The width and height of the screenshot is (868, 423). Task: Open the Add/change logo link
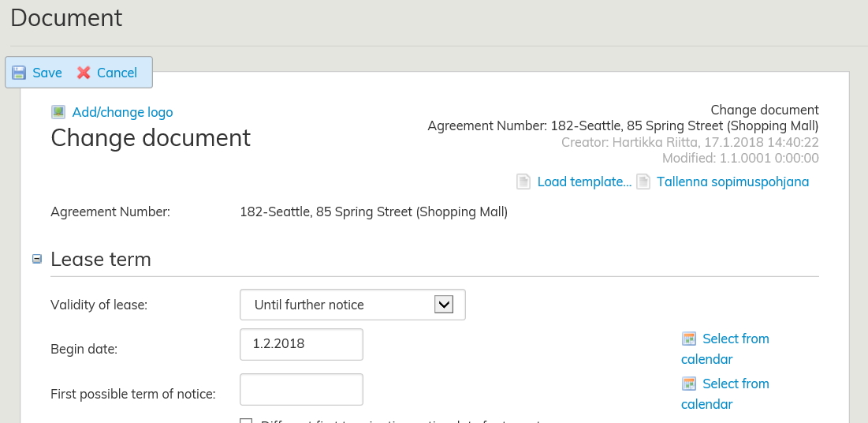coord(122,112)
